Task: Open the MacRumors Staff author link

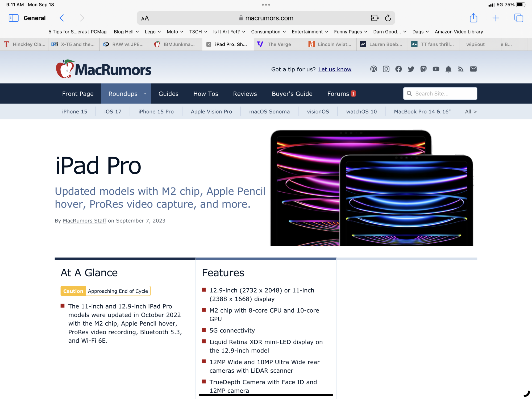Action: [84, 221]
